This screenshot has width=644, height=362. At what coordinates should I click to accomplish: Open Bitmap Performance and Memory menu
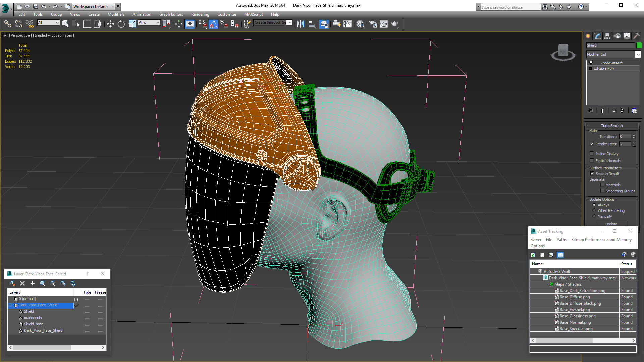pos(601,240)
